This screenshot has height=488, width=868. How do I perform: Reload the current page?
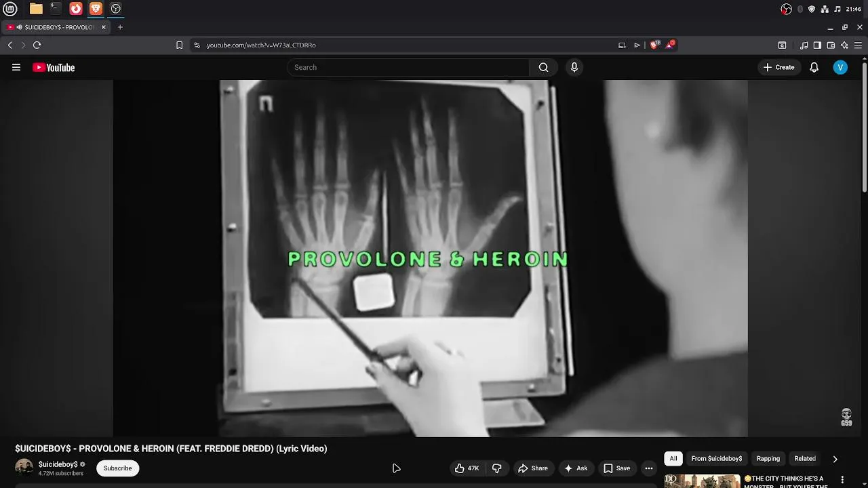click(x=37, y=45)
